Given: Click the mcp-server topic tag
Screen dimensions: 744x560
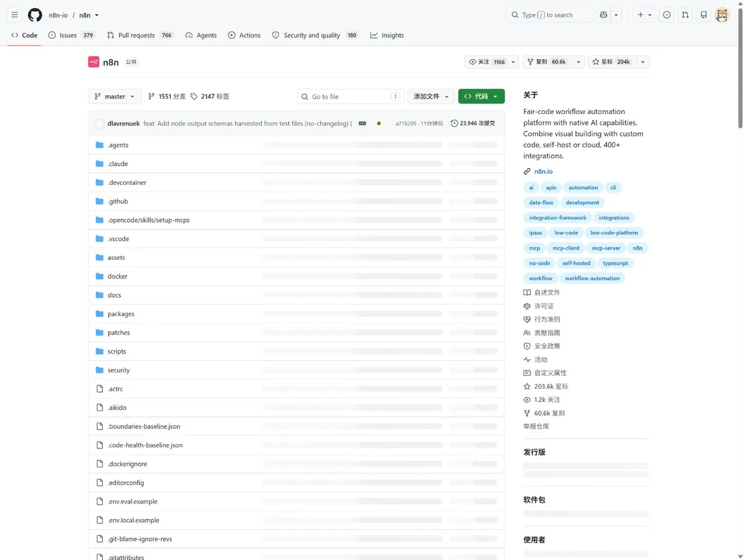Looking at the screenshot, I should (606, 248).
